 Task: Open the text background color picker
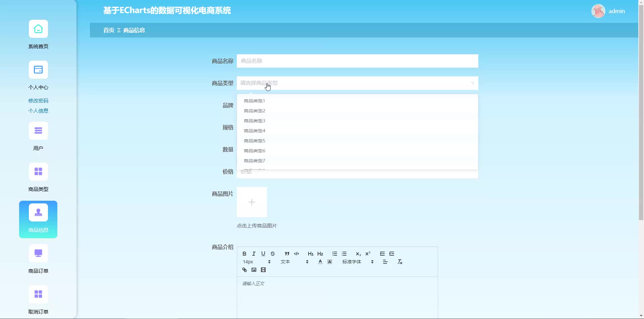tap(330, 262)
